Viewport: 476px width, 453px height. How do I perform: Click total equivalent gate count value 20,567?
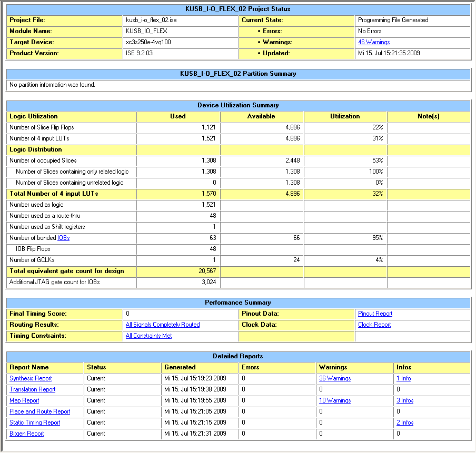click(207, 271)
